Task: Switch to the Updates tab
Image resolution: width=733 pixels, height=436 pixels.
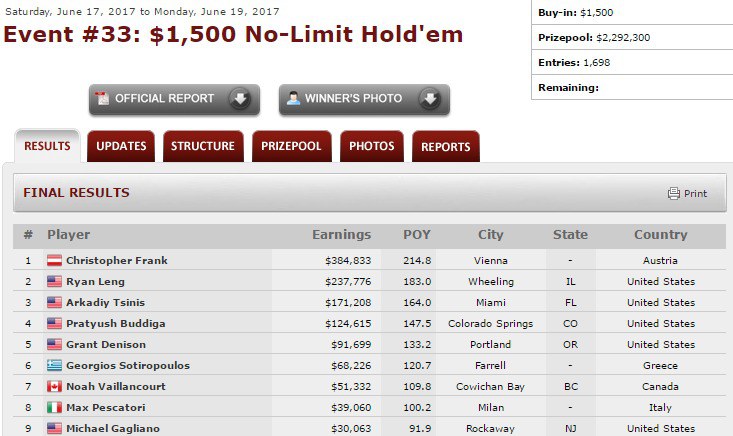Action: pos(121,147)
